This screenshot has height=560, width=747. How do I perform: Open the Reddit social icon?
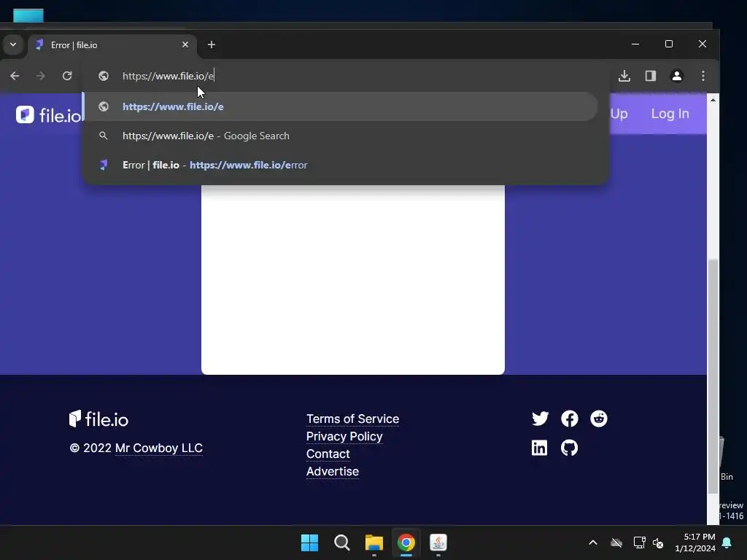point(599,419)
